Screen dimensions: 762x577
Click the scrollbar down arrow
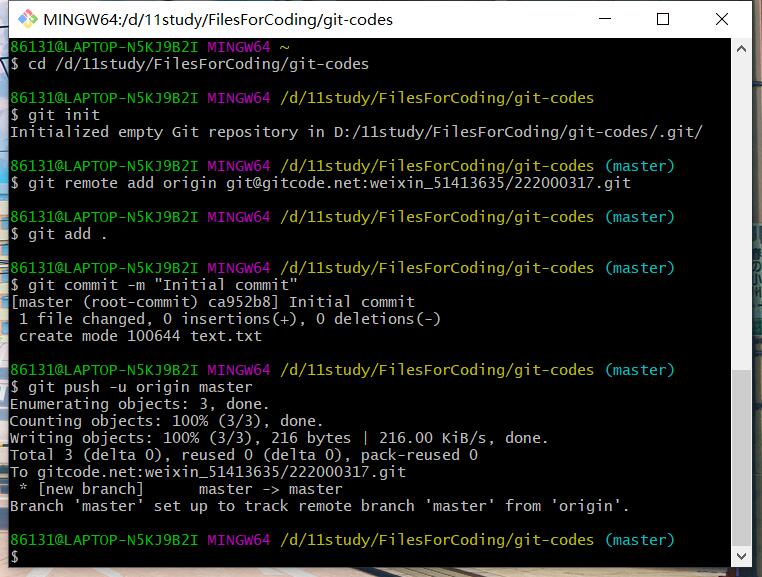[x=741, y=556]
